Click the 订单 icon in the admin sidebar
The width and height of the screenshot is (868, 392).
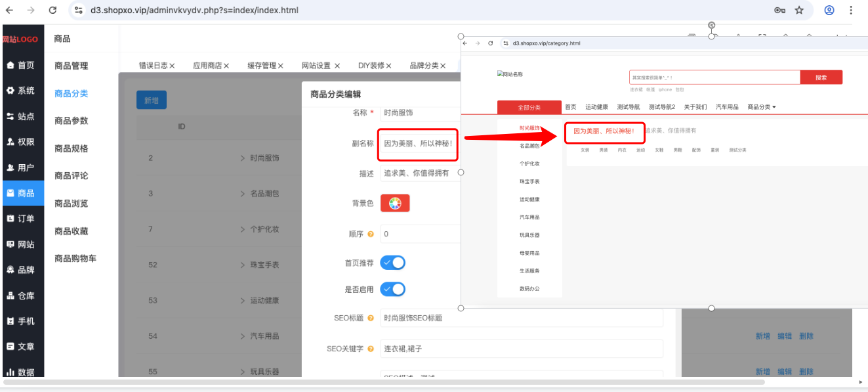(x=10, y=219)
